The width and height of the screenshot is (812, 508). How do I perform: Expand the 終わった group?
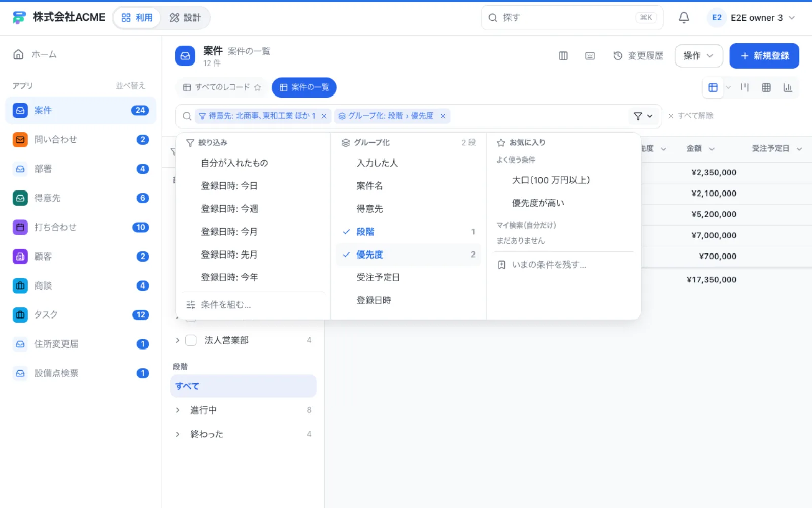point(177,434)
